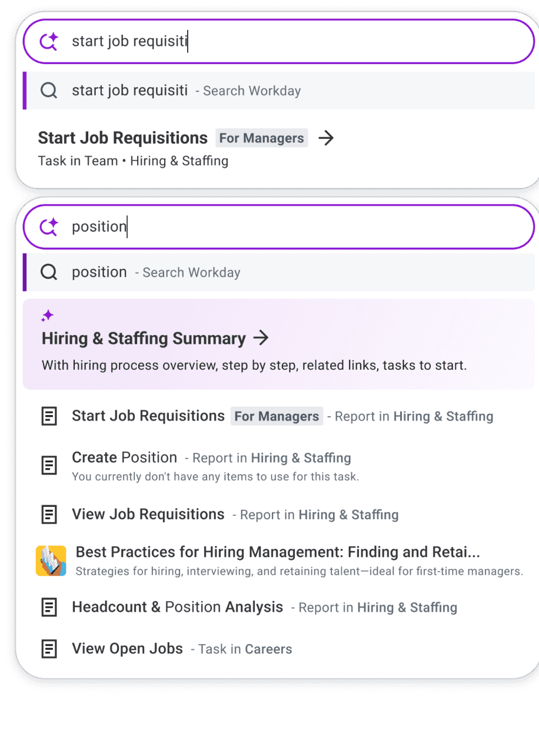The image size is (539, 756).
Task: Click magnifier icon beside 'position' suggestion
Action: tap(49, 272)
